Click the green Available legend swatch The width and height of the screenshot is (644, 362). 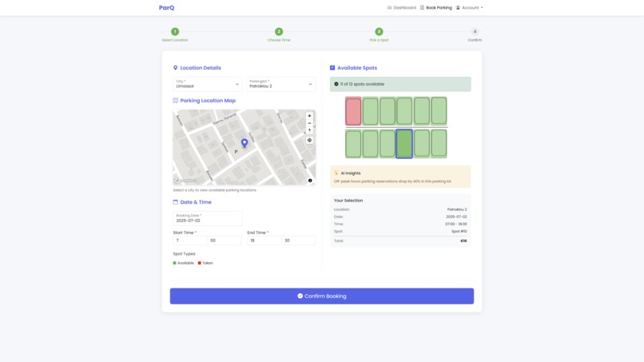[174, 263]
